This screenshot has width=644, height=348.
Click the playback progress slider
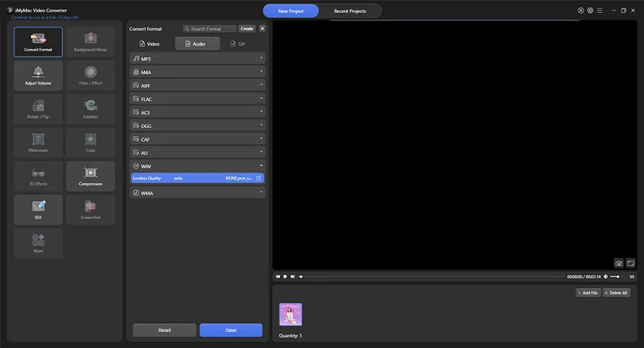coord(433,276)
